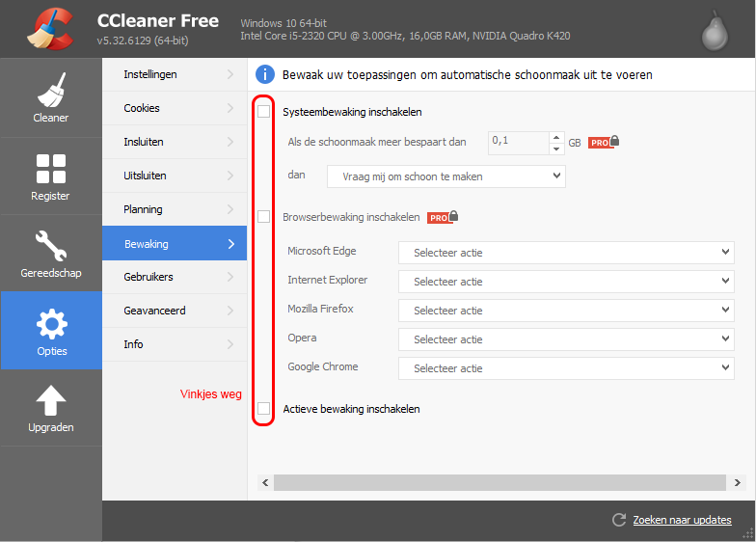Open the Cleaner broom icon

coord(50,92)
